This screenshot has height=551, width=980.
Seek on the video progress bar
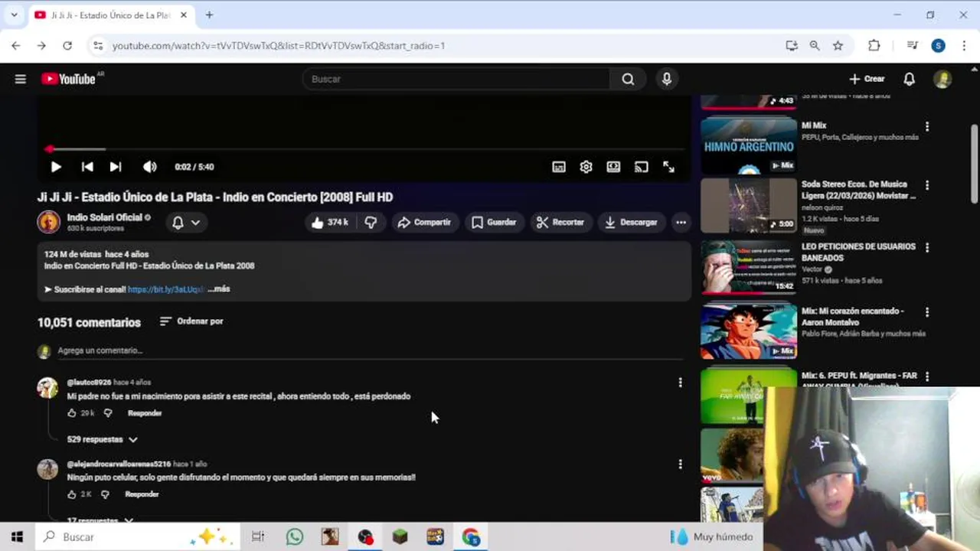click(x=364, y=149)
